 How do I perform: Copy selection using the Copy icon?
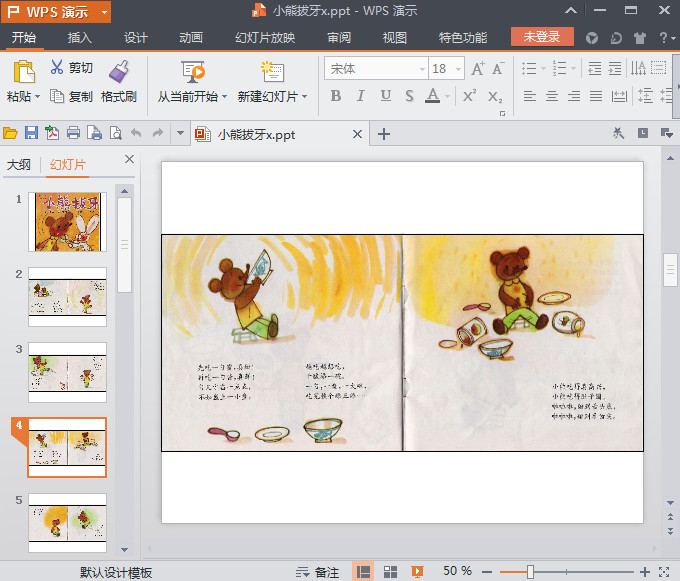click(57, 96)
